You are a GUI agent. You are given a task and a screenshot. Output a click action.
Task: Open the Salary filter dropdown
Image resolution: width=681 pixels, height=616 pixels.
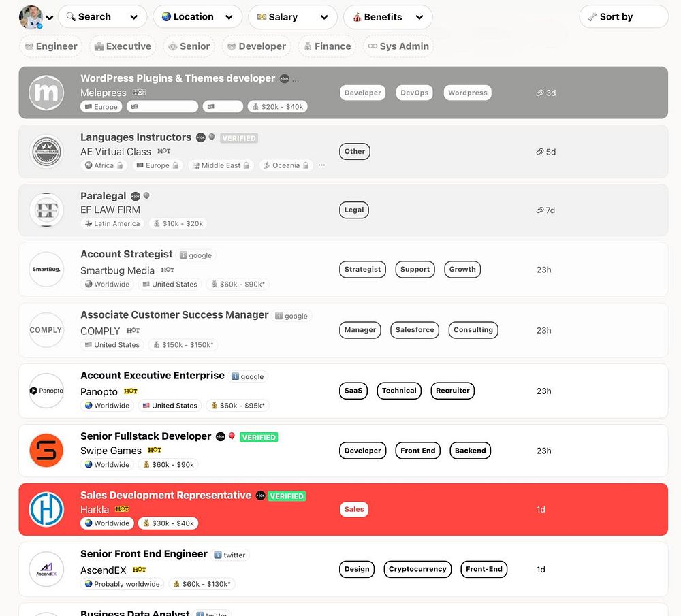click(x=293, y=17)
